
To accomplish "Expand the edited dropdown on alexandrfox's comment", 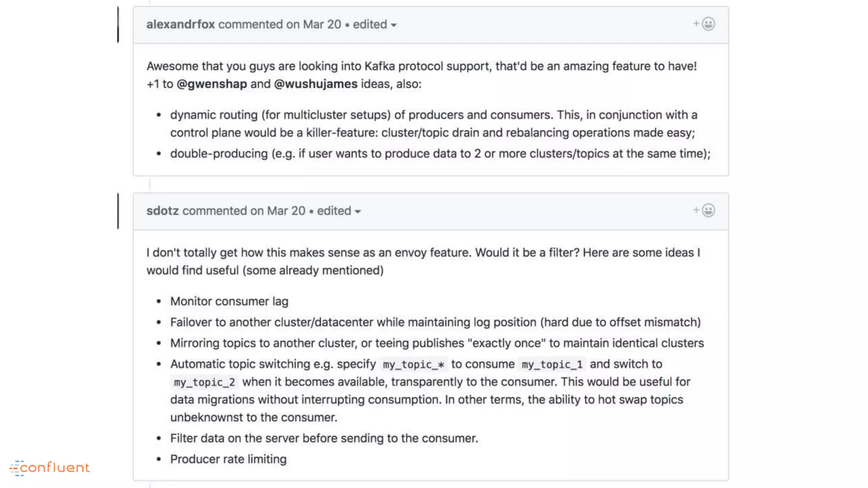I will (375, 25).
